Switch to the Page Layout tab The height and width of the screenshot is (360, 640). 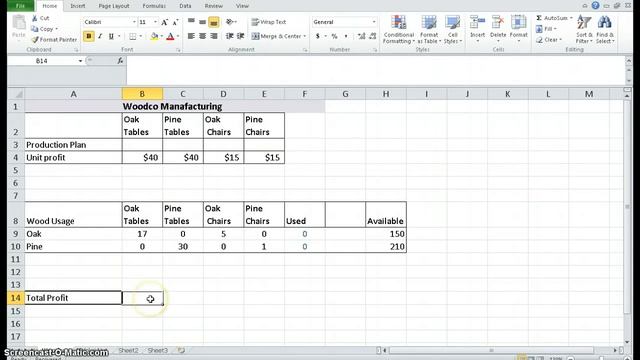point(114,6)
